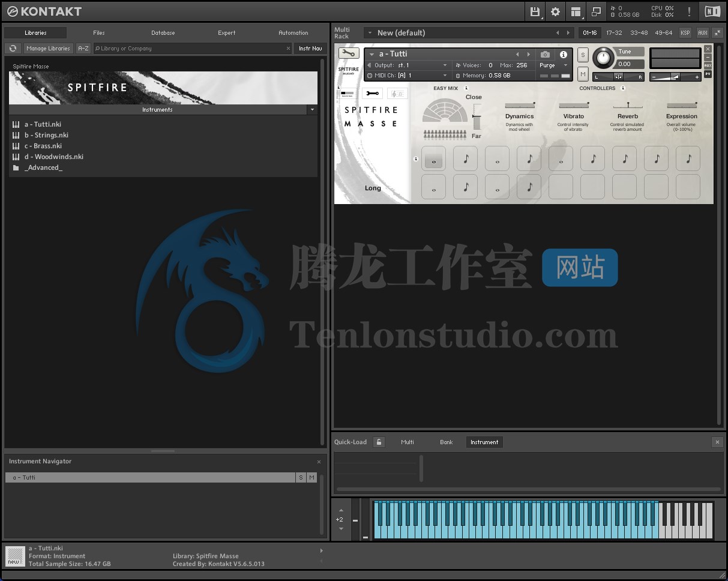The image size is (728, 581).
Task: Open the Save menu in the header
Action: (x=535, y=11)
